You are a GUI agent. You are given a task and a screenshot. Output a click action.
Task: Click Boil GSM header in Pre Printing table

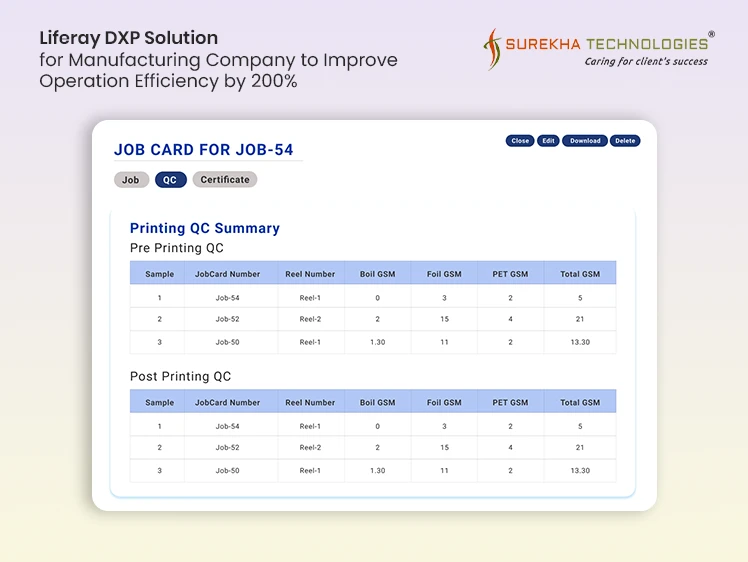(x=377, y=274)
